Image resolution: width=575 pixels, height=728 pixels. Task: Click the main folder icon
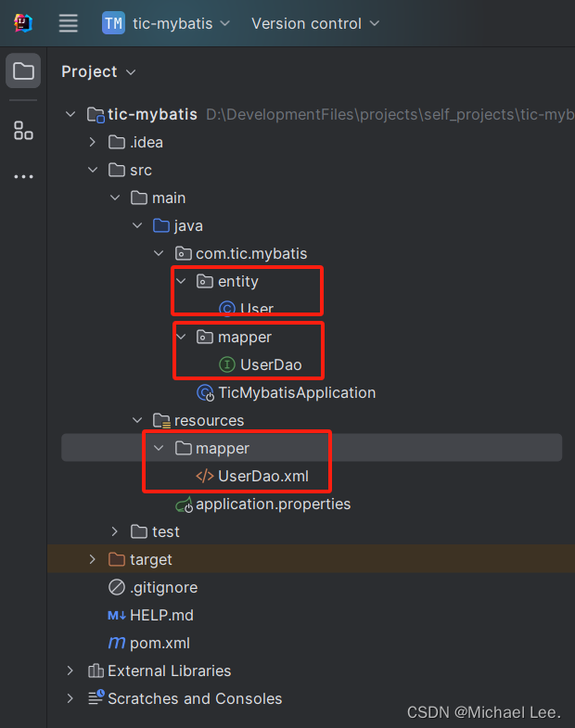139,198
